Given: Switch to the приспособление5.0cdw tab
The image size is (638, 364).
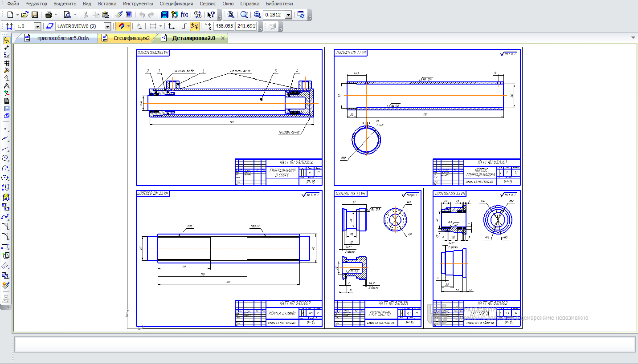Looking at the screenshot, I should (x=63, y=38).
